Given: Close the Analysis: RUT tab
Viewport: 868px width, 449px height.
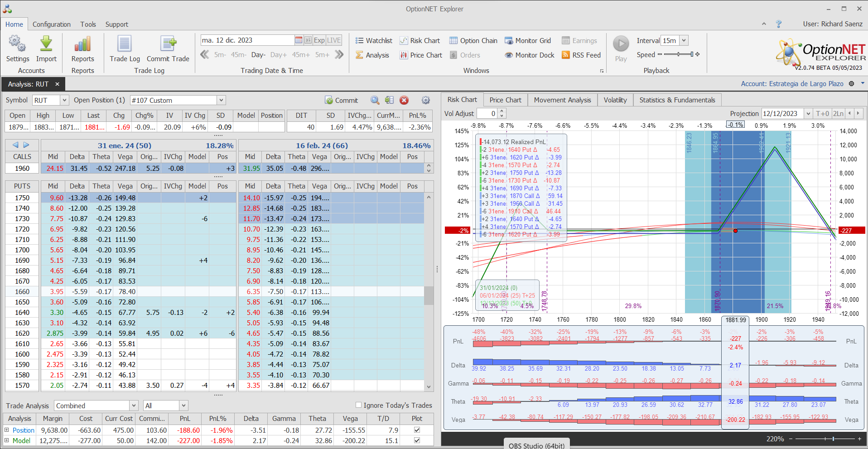Looking at the screenshot, I should click(x=57, y=84).
